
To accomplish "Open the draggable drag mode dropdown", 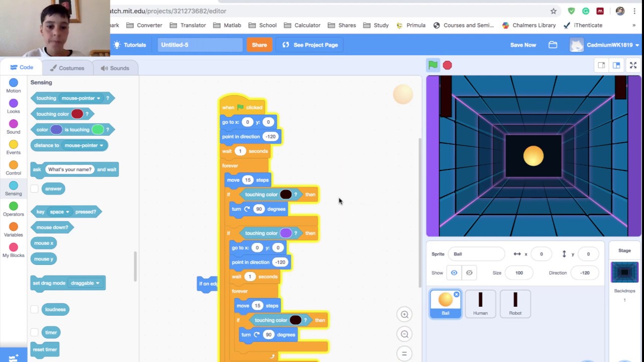I will point(85,283).
